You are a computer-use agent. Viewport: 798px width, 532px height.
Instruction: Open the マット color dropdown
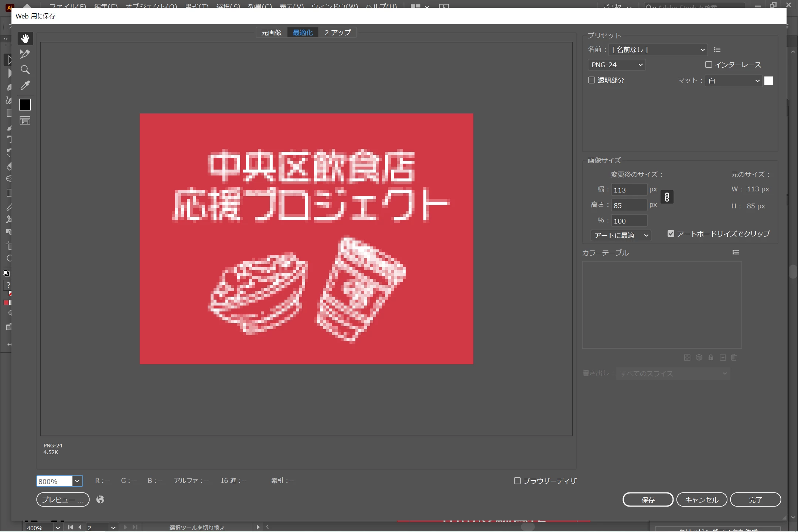click(734, 81)
